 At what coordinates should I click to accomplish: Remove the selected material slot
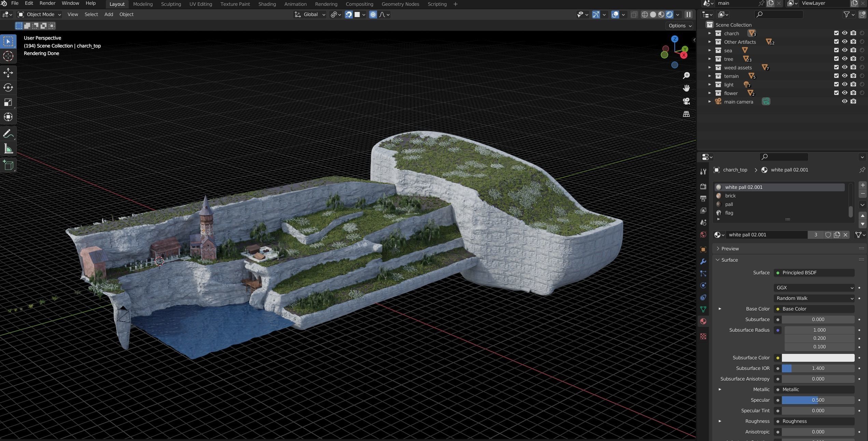click(x=863, y=194)
